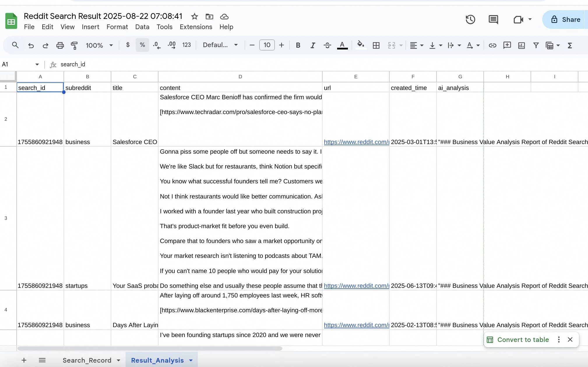Click Convert to table button

click(518, 340)
